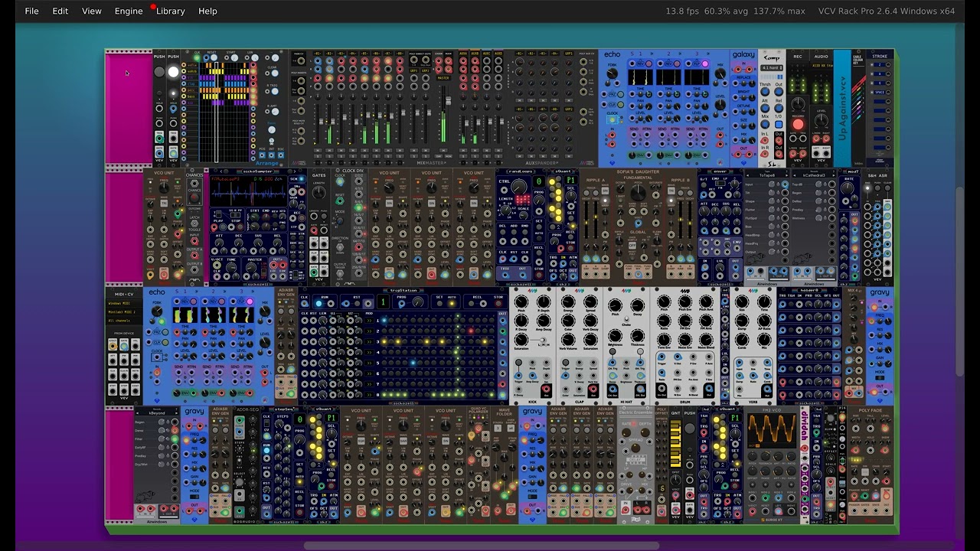Open the Help menu
The height and width of the screenshot is (551, 980).
coord(207,11)
